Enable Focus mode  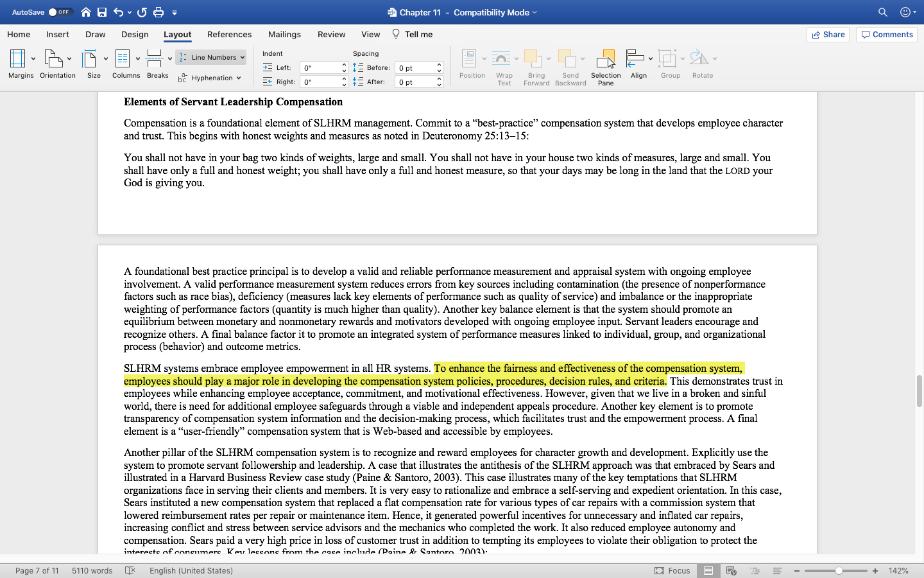pyautogui.click(x=672, y=570)
